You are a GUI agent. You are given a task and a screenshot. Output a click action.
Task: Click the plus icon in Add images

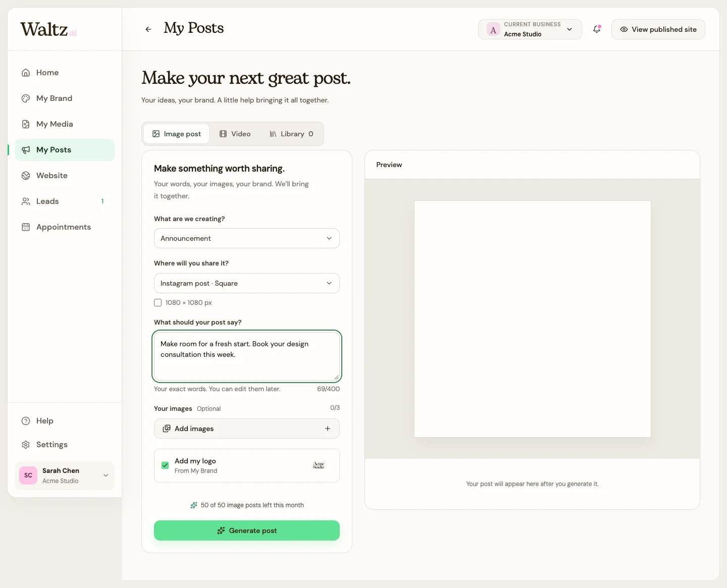(x=328, y=429)
